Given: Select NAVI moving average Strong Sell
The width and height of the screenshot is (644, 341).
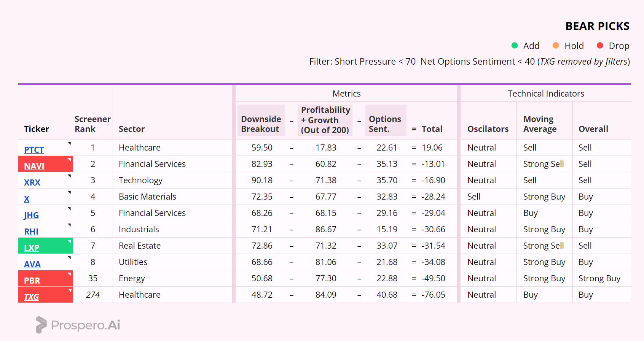Looking at the screenshot, I should 544,164.
